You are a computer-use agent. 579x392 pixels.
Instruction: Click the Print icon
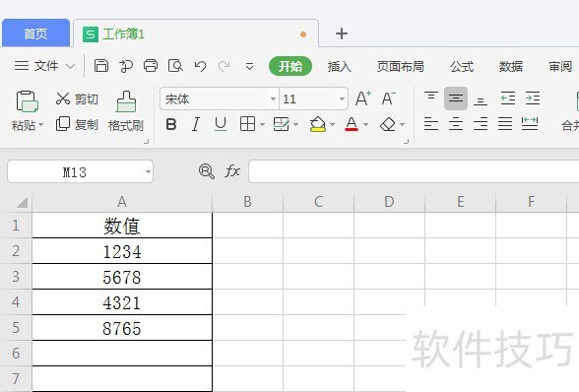tap(151, 66)
